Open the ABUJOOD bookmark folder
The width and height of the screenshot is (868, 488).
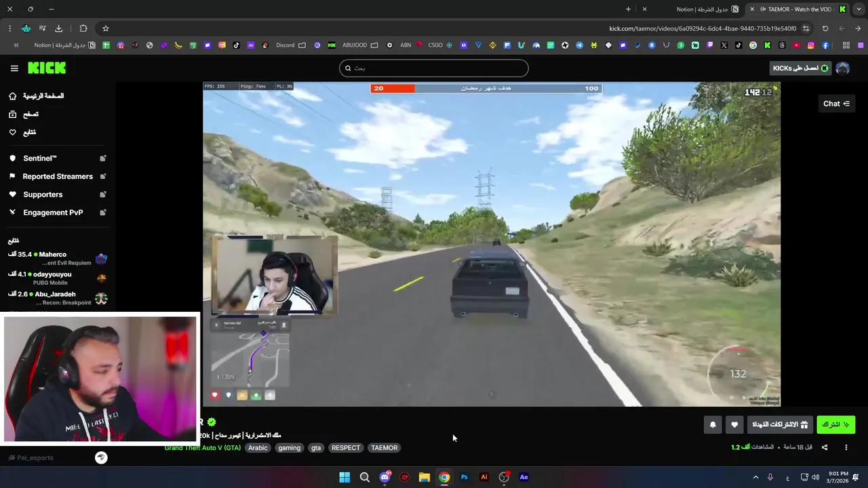360,45
